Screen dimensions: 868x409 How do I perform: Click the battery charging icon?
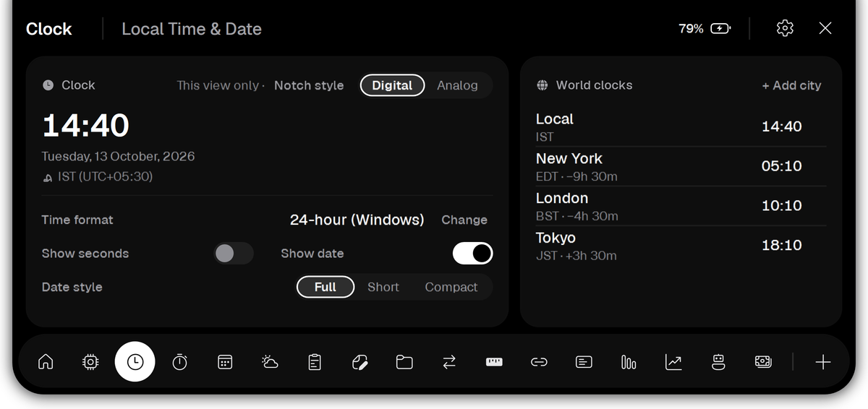click(720, 29)
